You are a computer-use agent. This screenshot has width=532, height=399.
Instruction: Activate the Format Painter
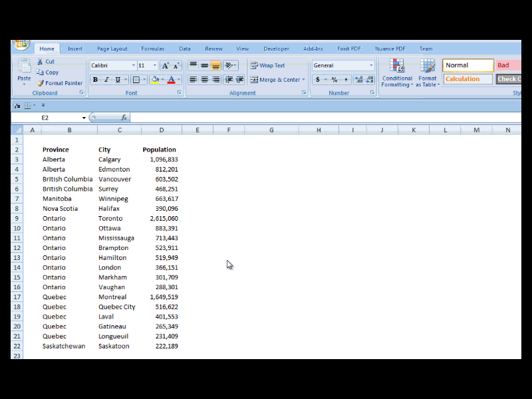[41, 81]
